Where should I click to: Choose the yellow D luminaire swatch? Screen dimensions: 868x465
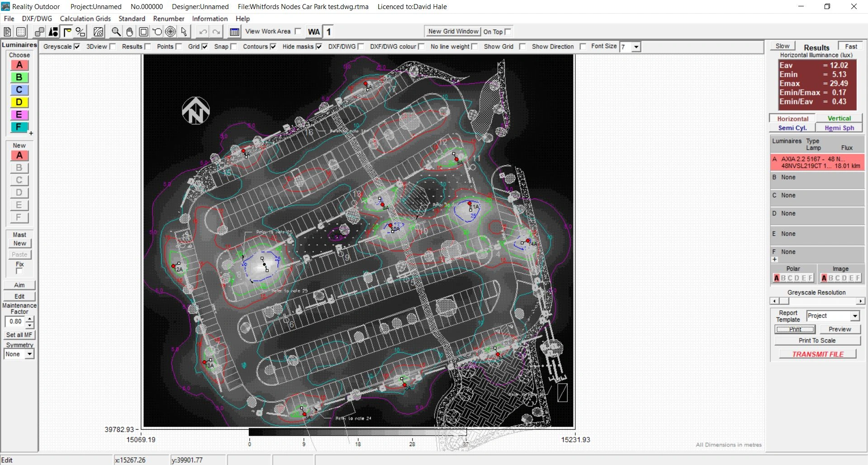click(x=19, y=102)
